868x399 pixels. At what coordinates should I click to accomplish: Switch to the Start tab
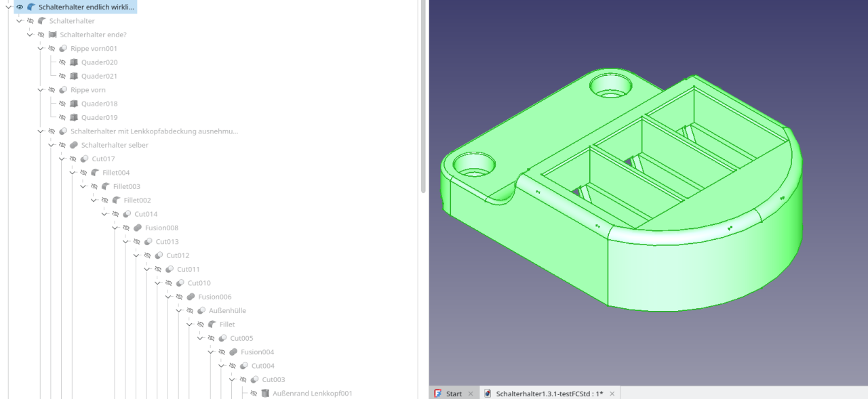(x=454, y=394)
